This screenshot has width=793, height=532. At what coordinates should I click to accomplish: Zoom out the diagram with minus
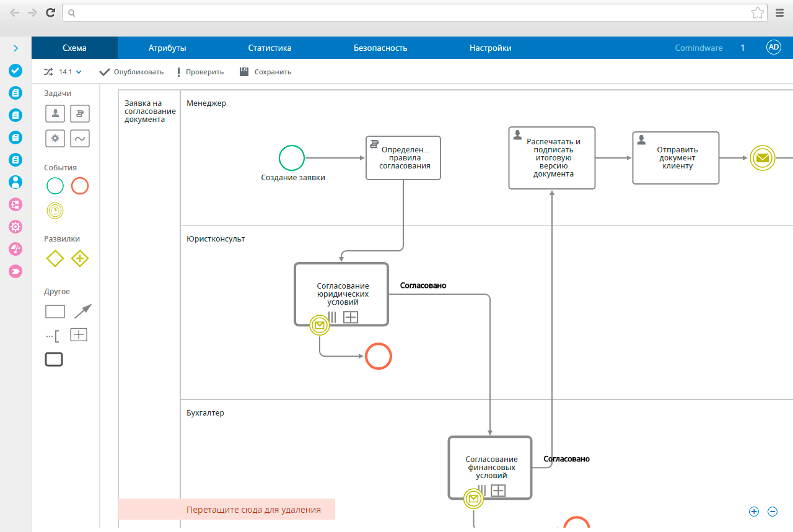[773, 512]
